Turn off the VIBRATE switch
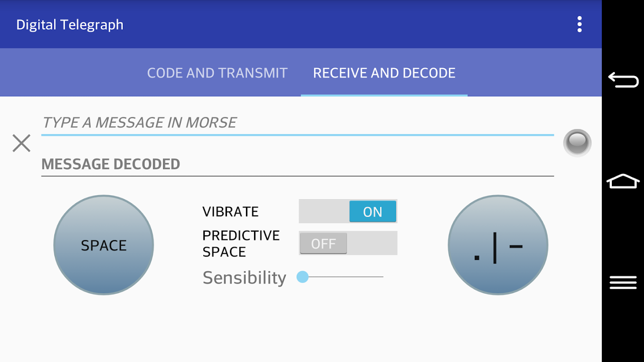 (348, 211)
